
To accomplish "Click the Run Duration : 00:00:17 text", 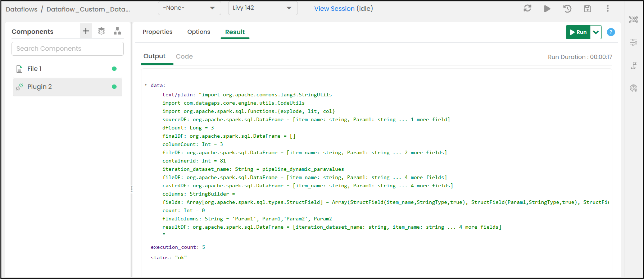I will click(x=580, y=57).
